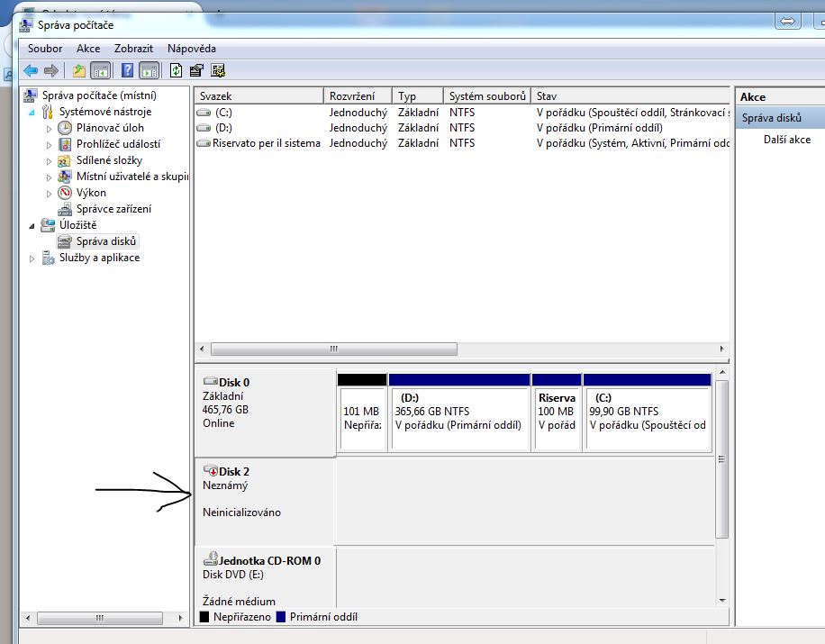Click the Disk 2 not-initialized disk icon
Viewport: 825px width, 644px height.
point(211,471)
